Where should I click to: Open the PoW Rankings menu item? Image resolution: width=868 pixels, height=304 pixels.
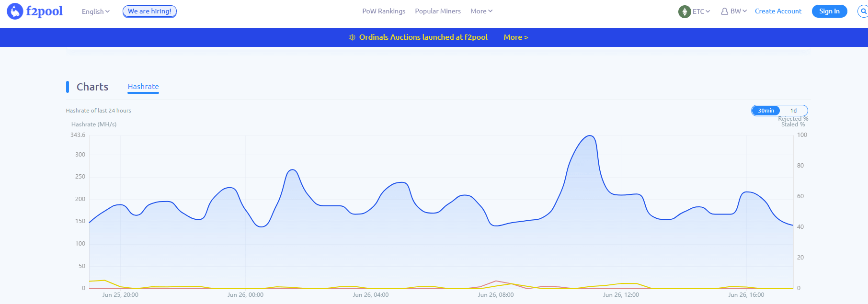click(x=383, y=11)
